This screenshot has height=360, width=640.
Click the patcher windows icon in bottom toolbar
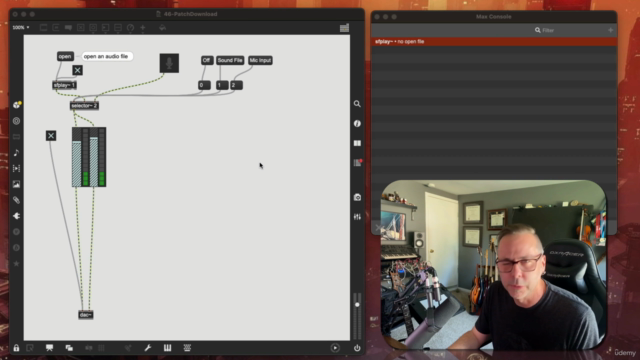(x=69, y=348)
